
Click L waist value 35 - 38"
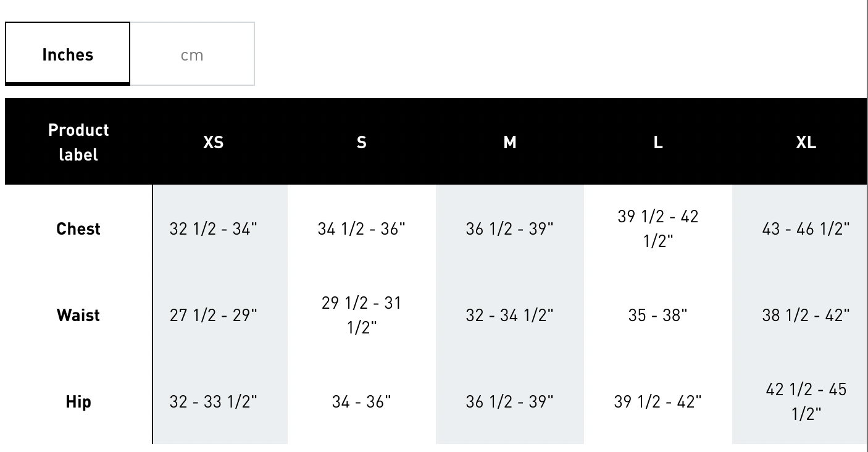pyautogui.click(x=658, y=315)
